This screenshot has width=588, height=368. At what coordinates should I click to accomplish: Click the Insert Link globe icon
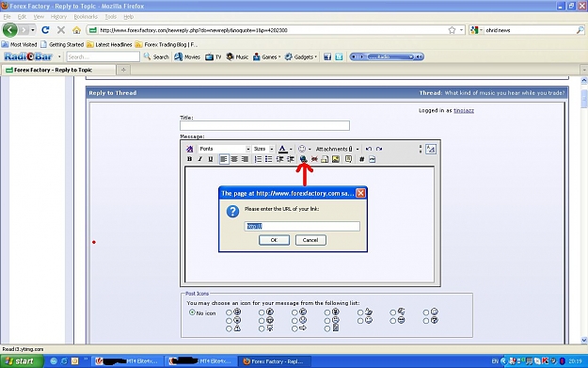tap(303, 159)
